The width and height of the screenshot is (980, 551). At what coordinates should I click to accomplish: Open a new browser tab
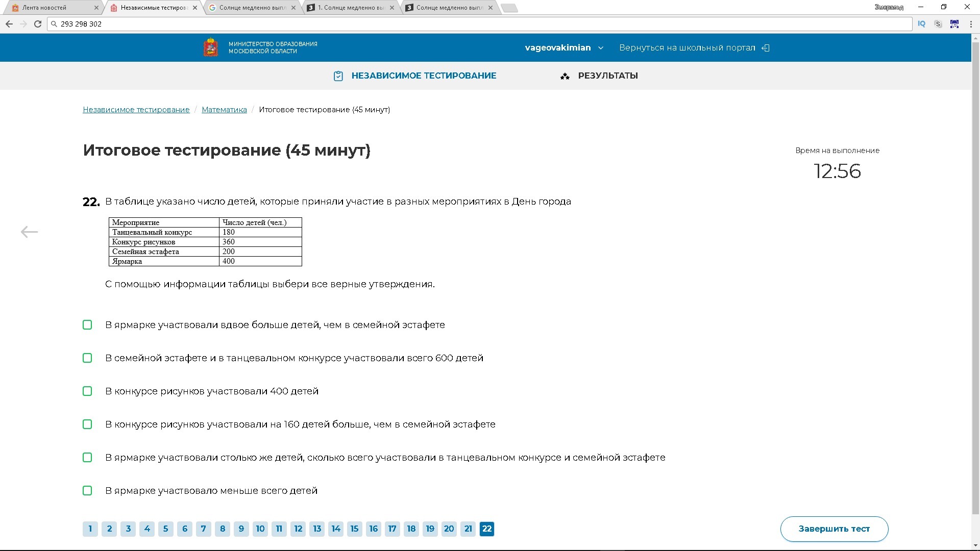(509, 8)
